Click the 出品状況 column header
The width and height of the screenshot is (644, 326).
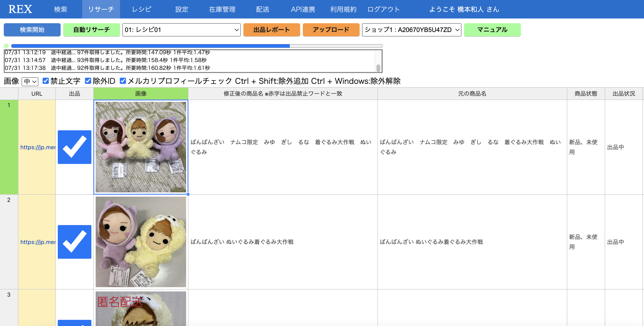point(623,94)
